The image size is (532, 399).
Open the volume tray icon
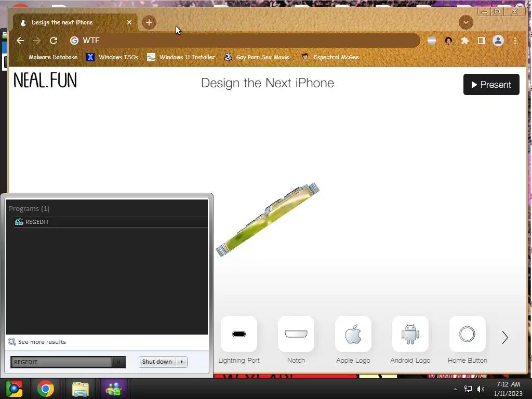click(481, 389)
